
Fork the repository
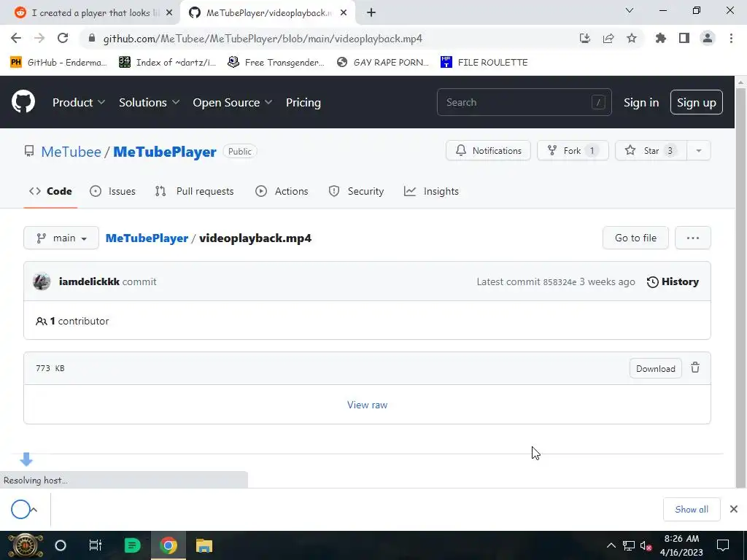573,150
